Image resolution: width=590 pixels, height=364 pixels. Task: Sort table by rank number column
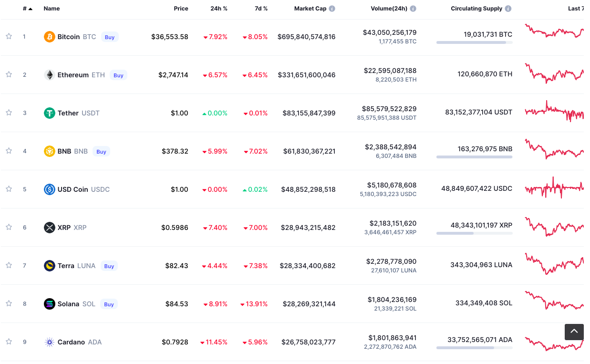(x=28, y=9)
